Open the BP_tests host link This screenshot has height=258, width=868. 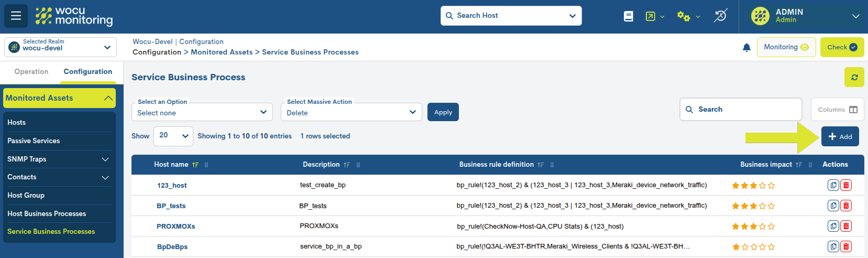tap(171, 206)
